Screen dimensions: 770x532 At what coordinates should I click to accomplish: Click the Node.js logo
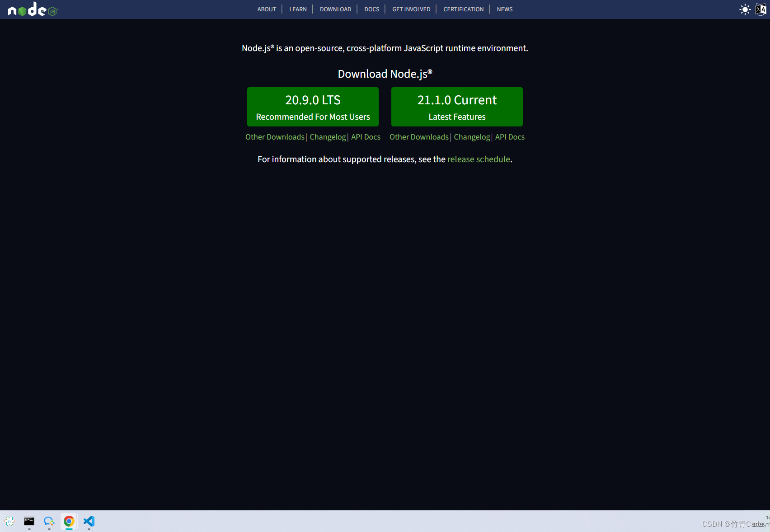point(33,9)
